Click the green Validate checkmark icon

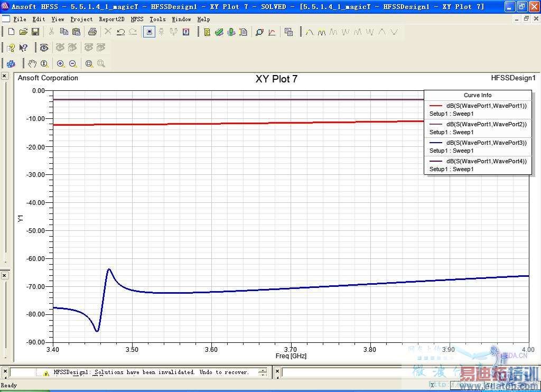tap(219, 32)
